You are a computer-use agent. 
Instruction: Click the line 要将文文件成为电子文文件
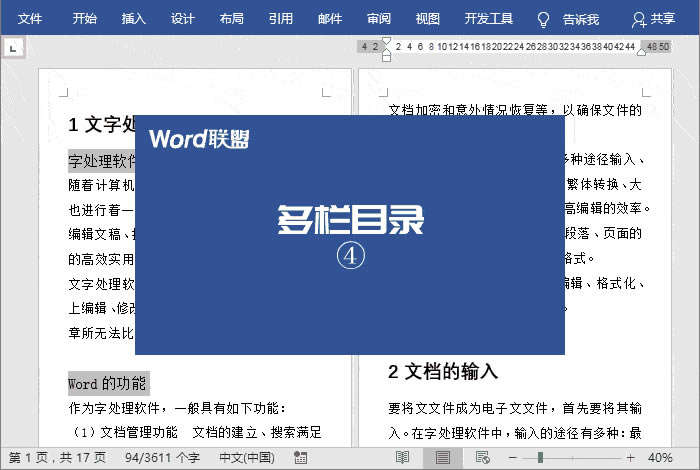pyautogui.click(x=514, y=408)
